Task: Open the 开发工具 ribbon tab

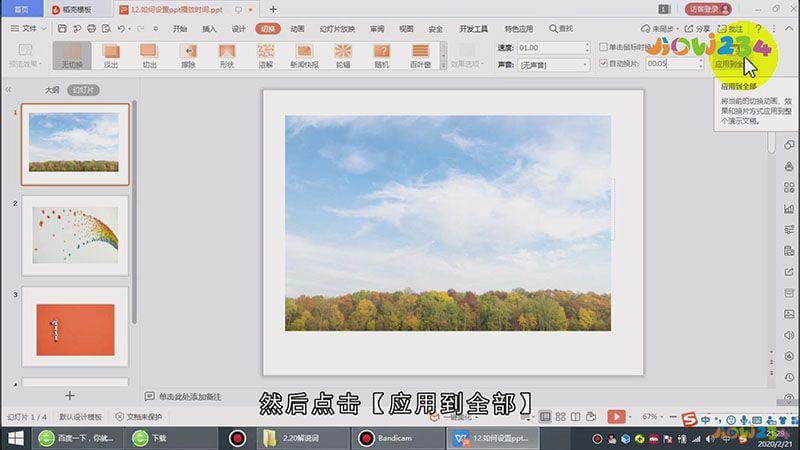Action: pos(473,29)
